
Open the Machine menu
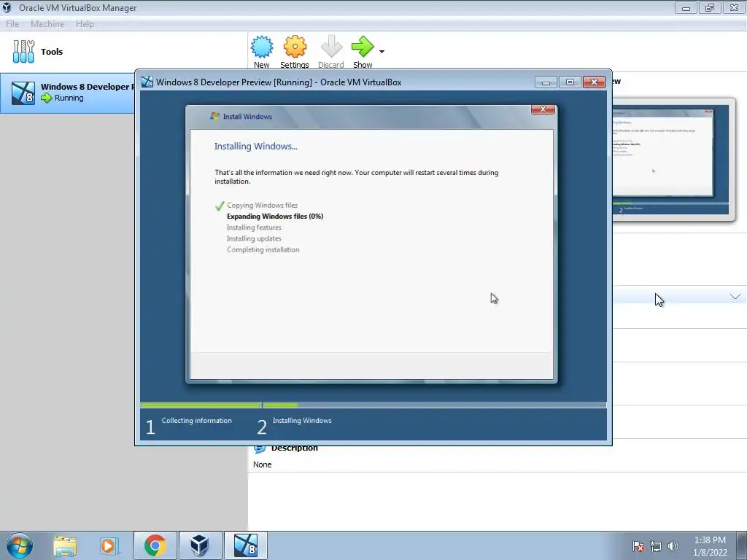(x=47, y=24)
